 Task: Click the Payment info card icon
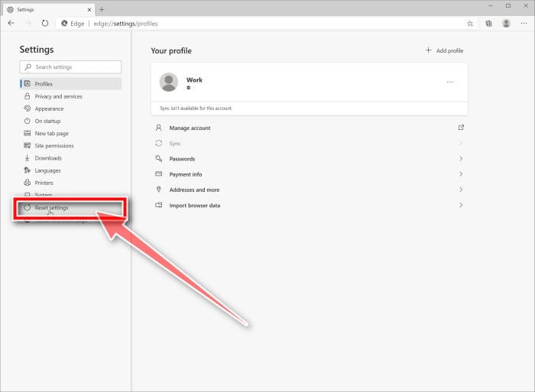pos(159,173)
